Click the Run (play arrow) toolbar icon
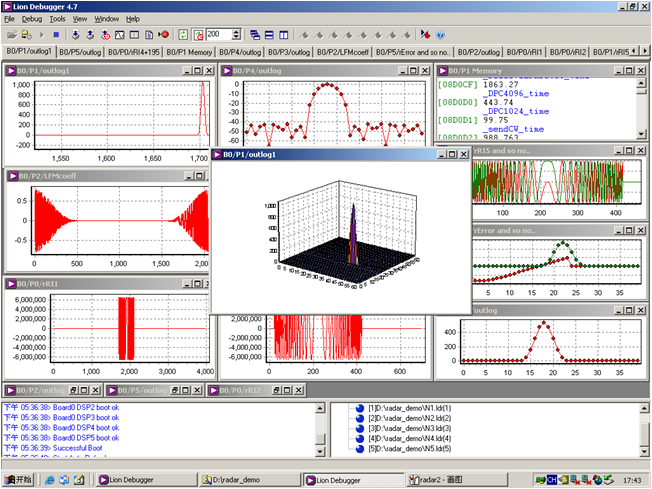652x489 pixels. pos(42,35)
